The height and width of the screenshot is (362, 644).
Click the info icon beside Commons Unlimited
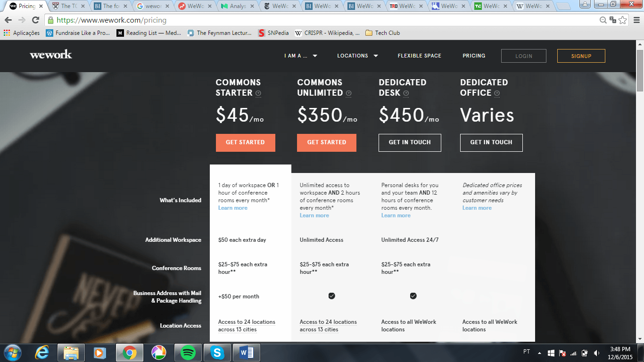(x=348, y=93)
